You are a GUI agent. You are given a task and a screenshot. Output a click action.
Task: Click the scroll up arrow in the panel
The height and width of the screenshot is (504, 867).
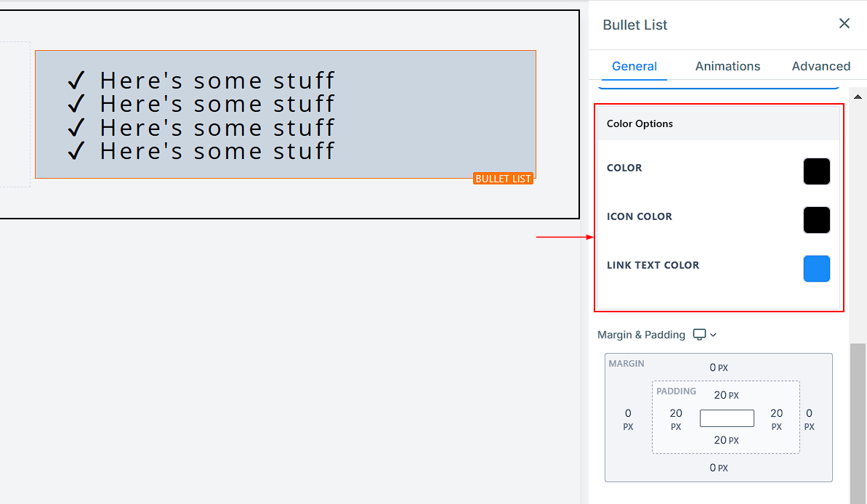click(x=858, y=97)
